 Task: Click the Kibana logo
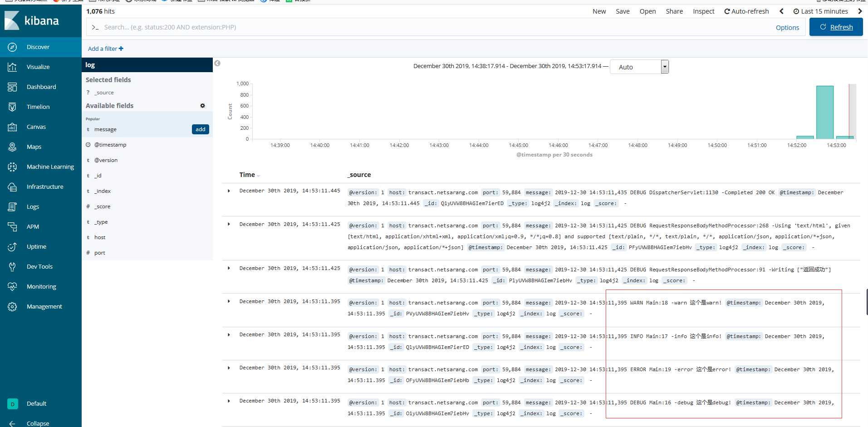[x=32, y=20]
